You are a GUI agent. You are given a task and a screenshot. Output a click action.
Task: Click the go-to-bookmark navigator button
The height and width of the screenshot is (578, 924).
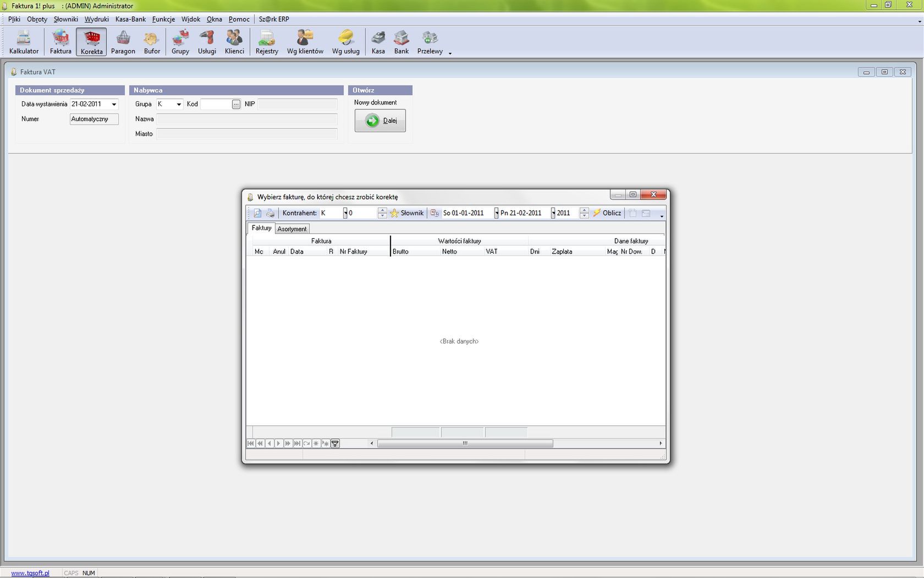tap(325, 443)
